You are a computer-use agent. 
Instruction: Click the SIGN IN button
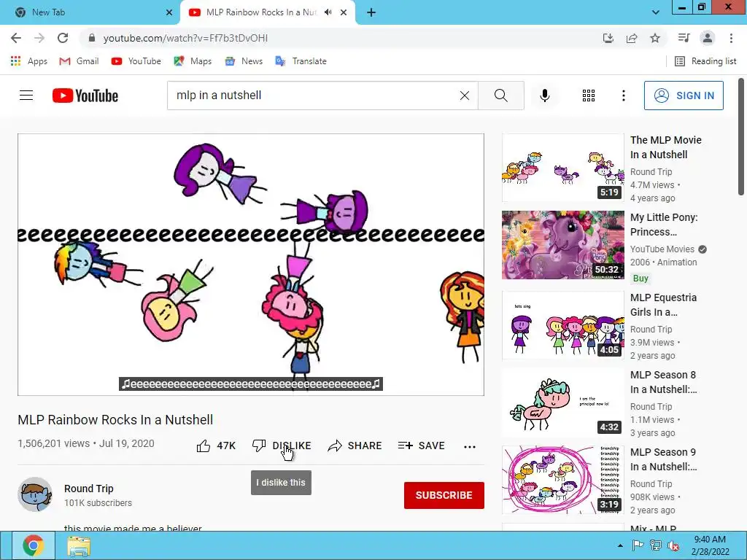(x=684, y=96)
